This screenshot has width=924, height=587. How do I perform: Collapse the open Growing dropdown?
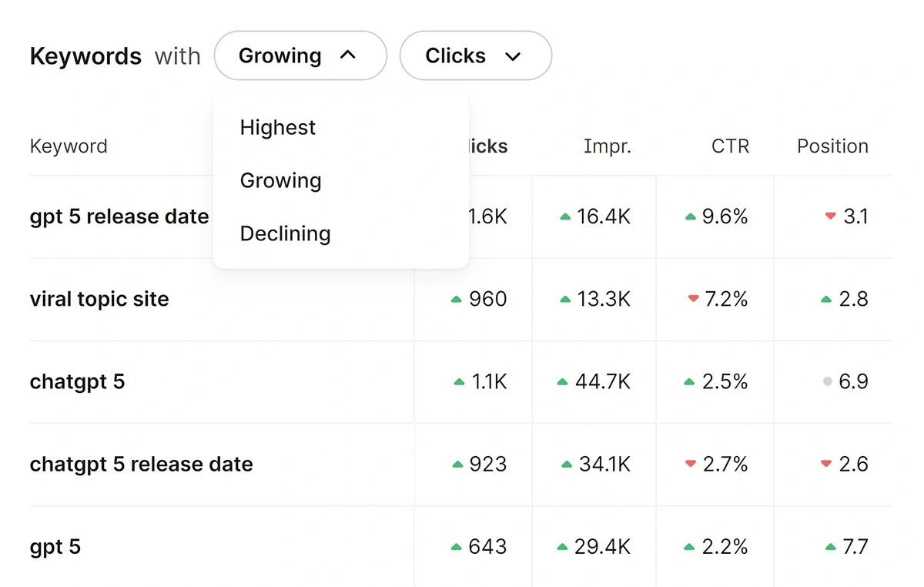(300, 55)
